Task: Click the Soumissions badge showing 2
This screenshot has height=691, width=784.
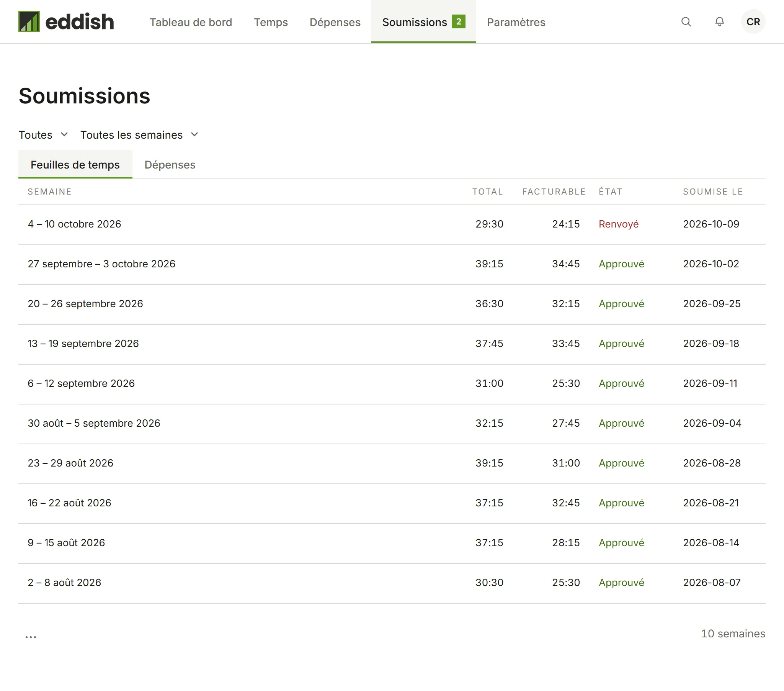Action: click(x=458, y=21)
